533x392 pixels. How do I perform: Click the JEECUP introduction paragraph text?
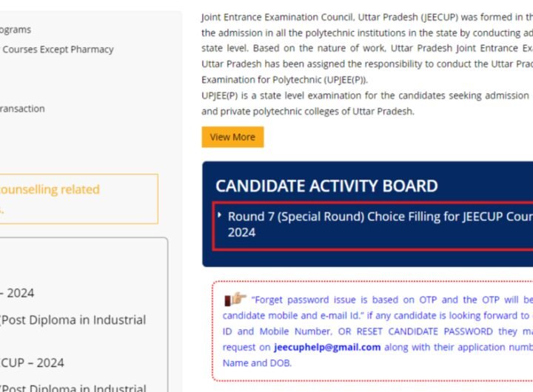coord(367,48)
